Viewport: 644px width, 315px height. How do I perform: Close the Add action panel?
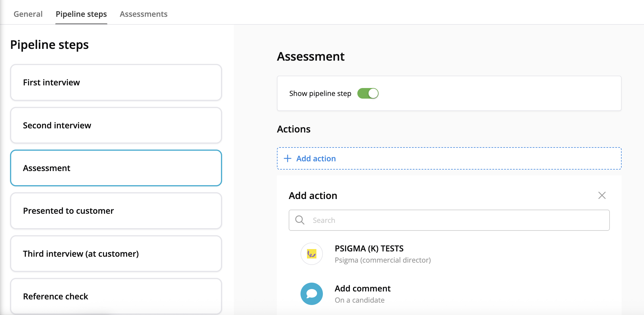[602, 195]
